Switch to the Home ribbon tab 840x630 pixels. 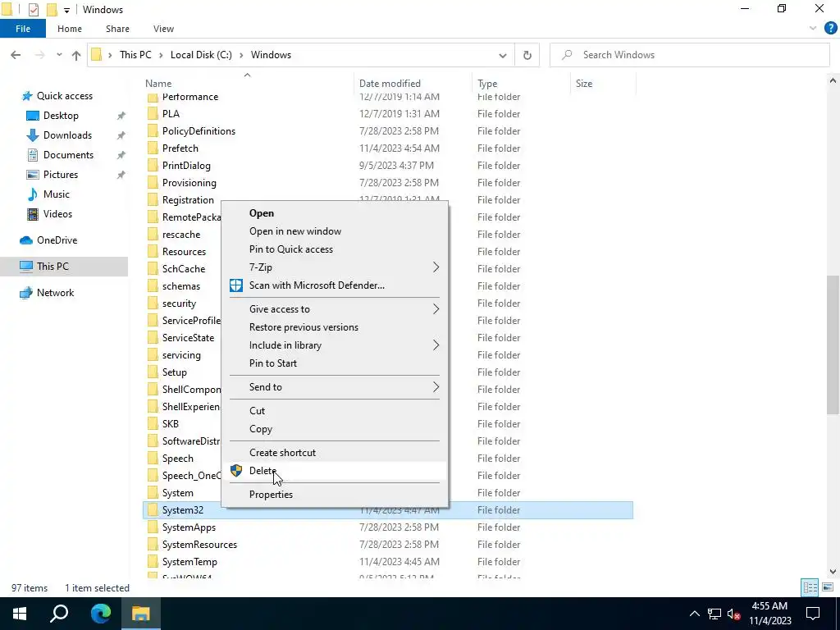click(x=70, y=29)
